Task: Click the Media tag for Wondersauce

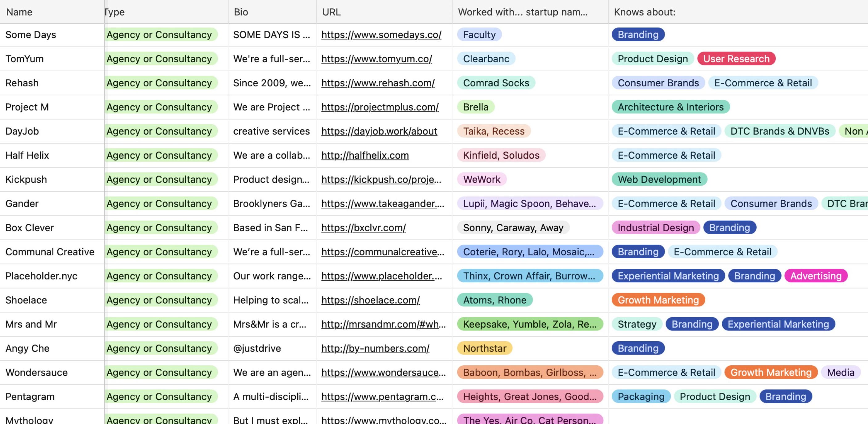Action: pos(841,372)
